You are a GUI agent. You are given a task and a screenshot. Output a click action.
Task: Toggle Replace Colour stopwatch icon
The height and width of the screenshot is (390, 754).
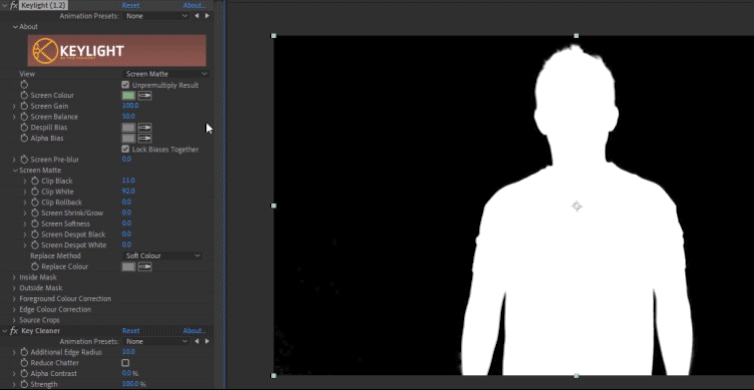click(x=35, y=266)
